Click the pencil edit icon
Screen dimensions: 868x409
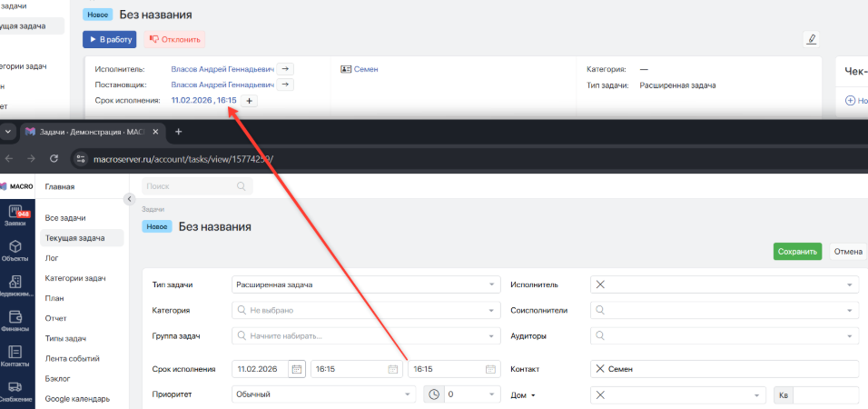[x=812, y=39]
